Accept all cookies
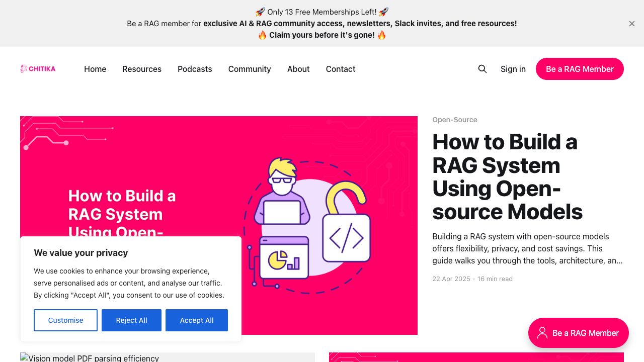 coord(197,320)
